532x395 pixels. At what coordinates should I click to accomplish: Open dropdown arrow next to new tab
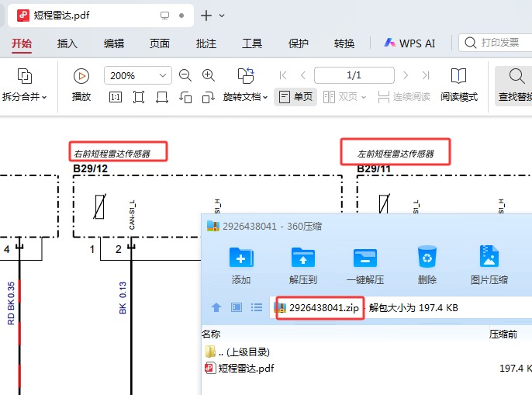coord(222,16)
